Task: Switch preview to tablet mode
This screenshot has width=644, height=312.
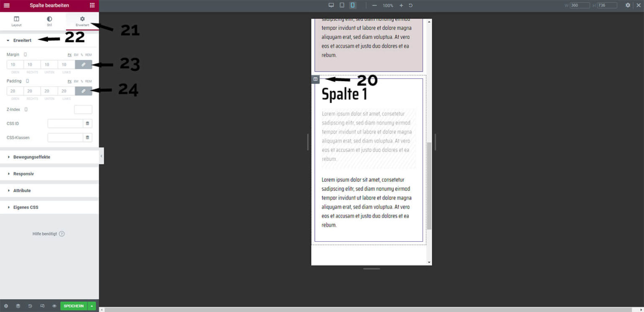Action: pos(342,5)
